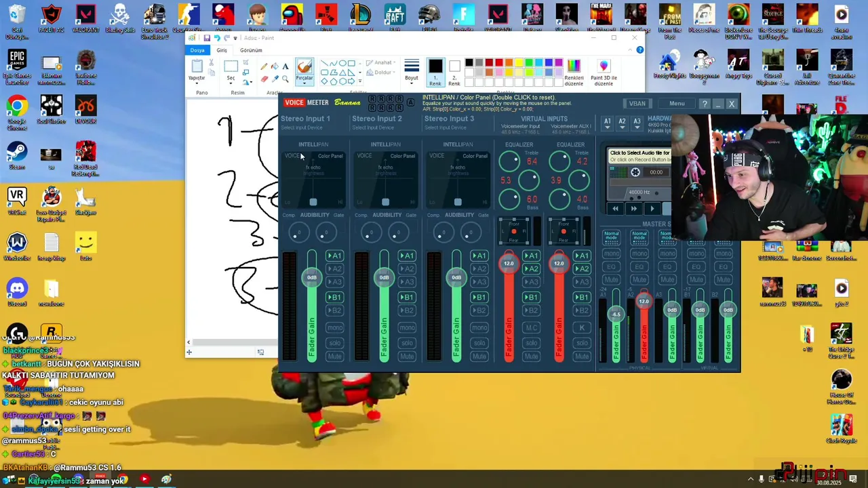The image size is (868, 488).
Task: Expand the Fırçalar brushes dropdown
Action: click(304, 79)
